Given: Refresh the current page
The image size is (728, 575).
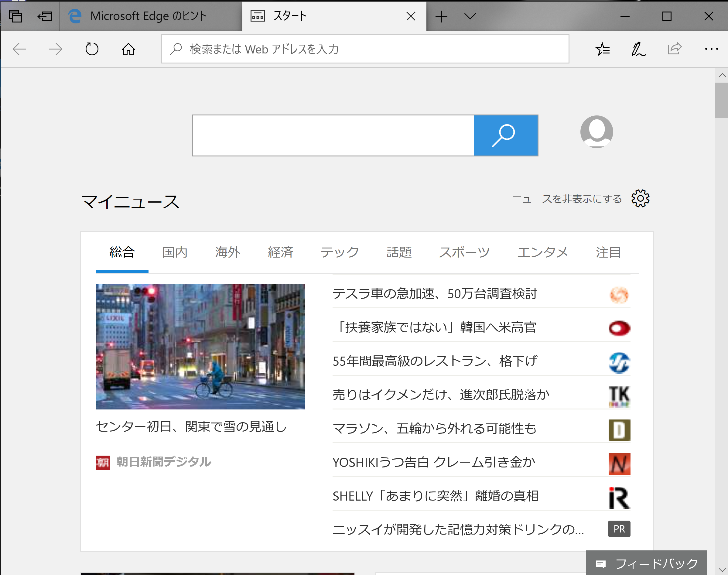Looking at the screenshot, I should coord(91,49).
